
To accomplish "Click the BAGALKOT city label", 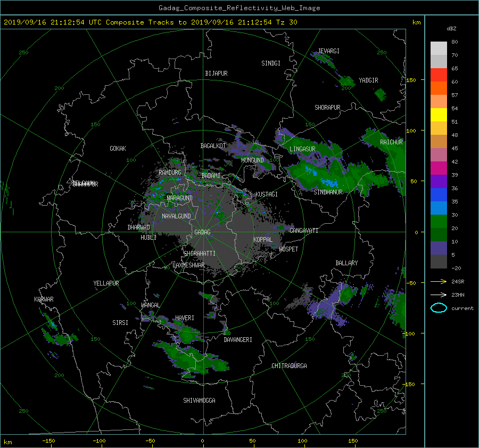I will tap(213, 146).
